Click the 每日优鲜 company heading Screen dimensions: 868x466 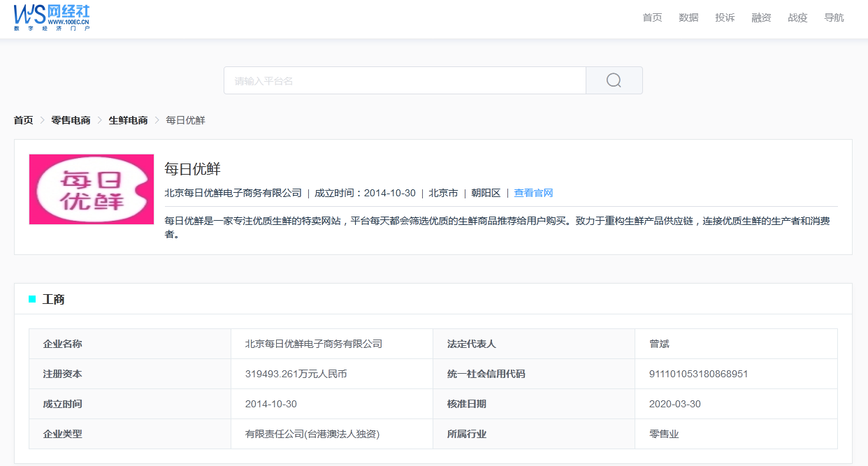pyautogui.click(x=192, y=168)
